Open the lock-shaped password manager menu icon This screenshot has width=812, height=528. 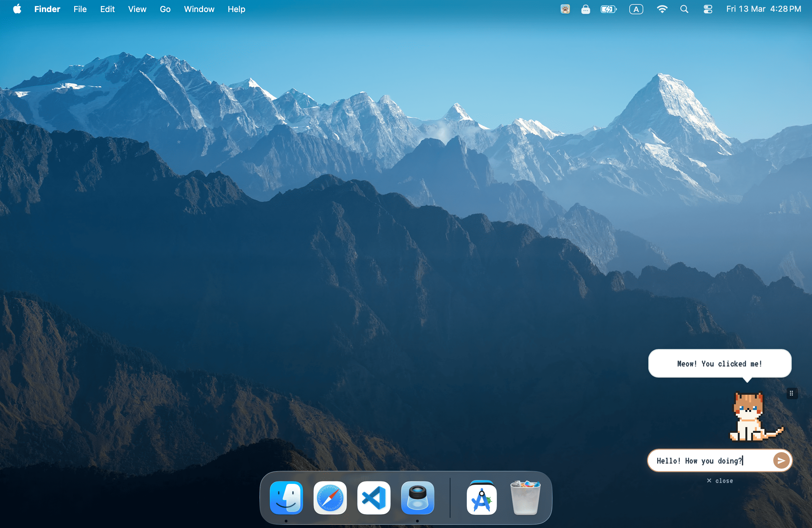(x=586, y=9)
